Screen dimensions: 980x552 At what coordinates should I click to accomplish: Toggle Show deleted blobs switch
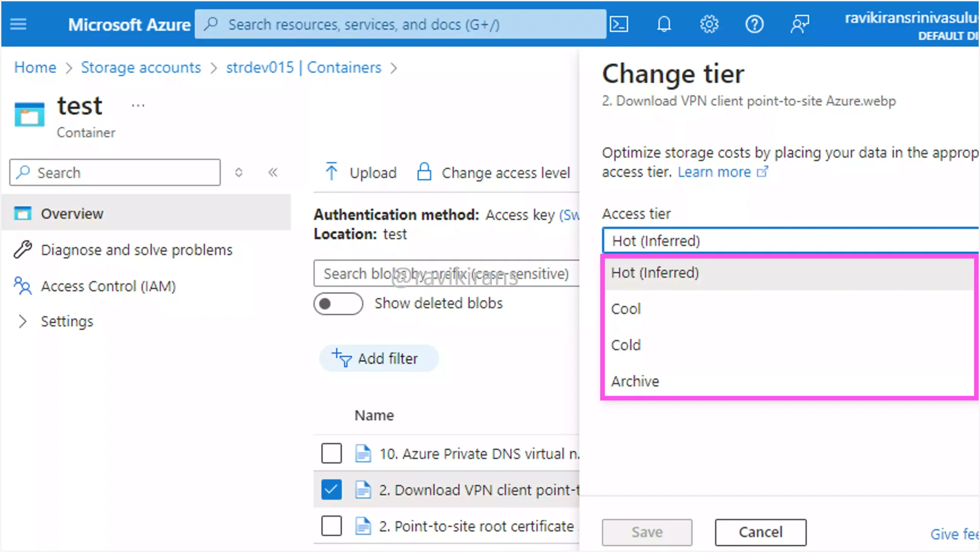click(338, 304)
